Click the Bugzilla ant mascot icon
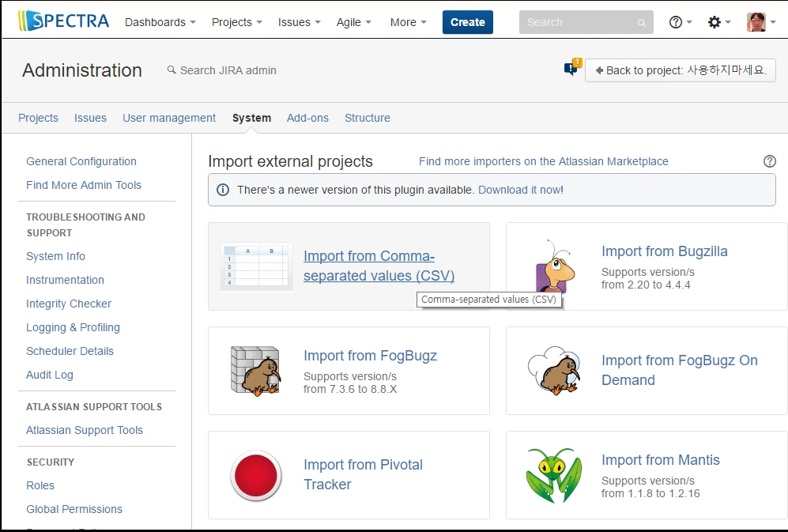The height and width of the screenshot is (532, 788). tap(554, 266)
